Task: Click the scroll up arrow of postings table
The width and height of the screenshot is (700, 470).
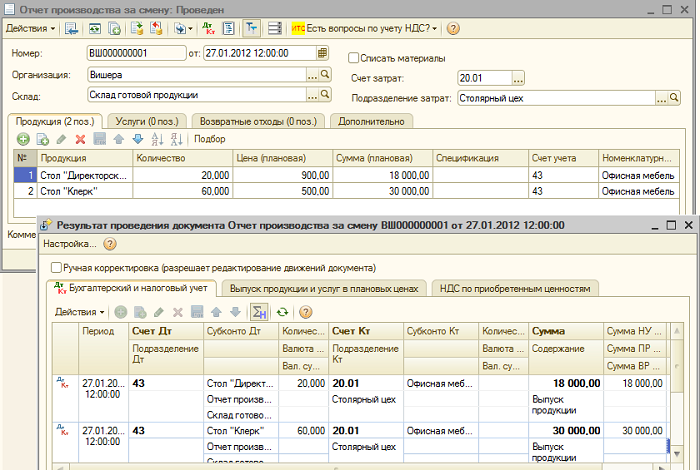Action: 677,331
